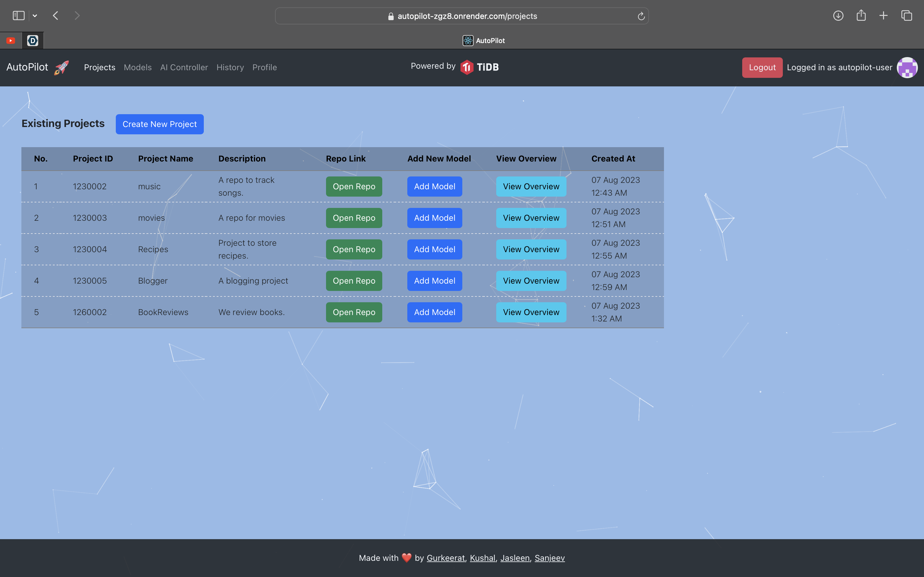Switch to the pinned YouTube tab

[11, 40]
